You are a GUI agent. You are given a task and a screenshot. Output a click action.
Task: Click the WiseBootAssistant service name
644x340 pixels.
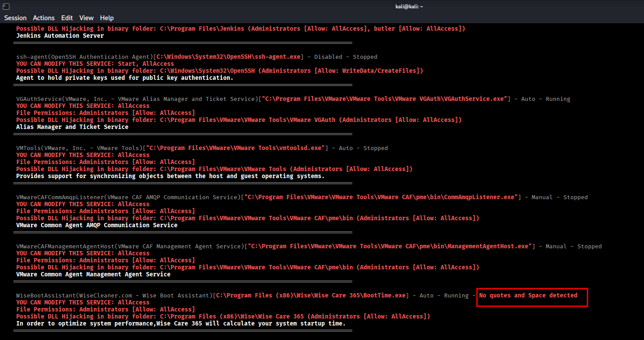46,295
